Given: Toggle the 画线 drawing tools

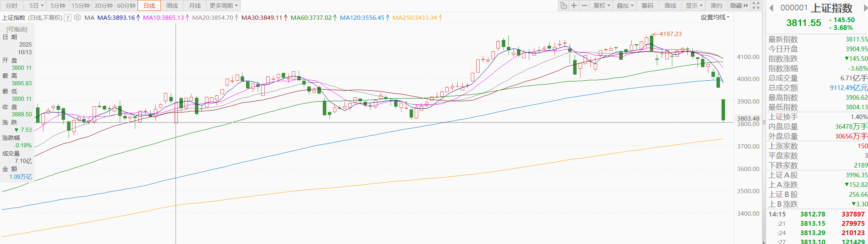Looking at the screenshot, I should (x=670, y=5).
